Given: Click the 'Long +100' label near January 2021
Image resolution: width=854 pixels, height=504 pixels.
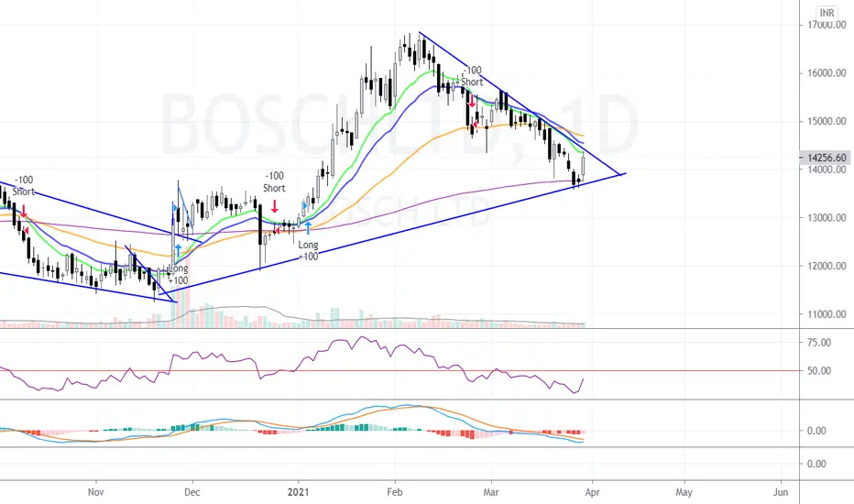Looking at the screenshot, I should click(x=308, y=251).
